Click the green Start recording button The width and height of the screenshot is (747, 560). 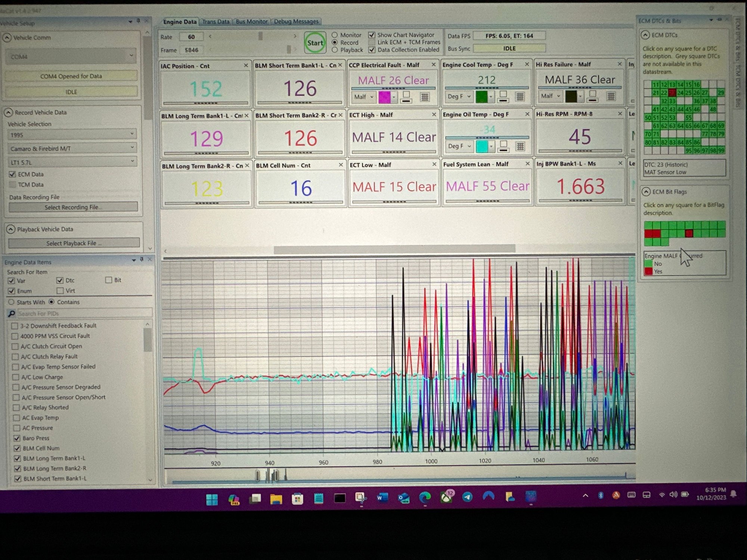pyautogui.click(x=314, y=43)
